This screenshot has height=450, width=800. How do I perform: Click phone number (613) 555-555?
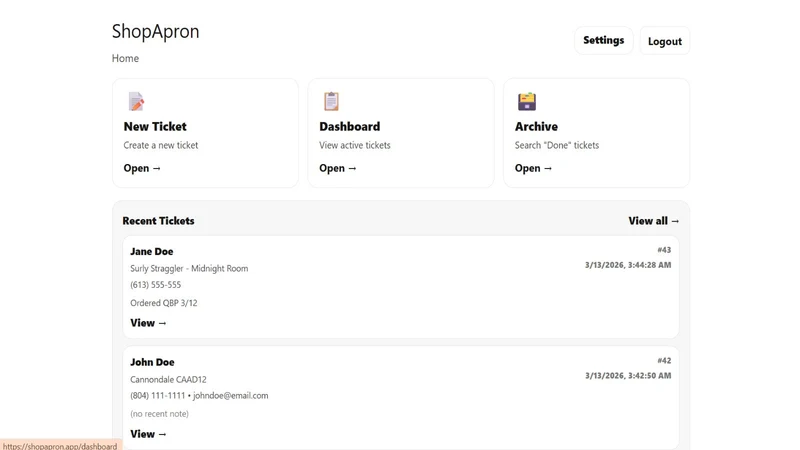155,285
